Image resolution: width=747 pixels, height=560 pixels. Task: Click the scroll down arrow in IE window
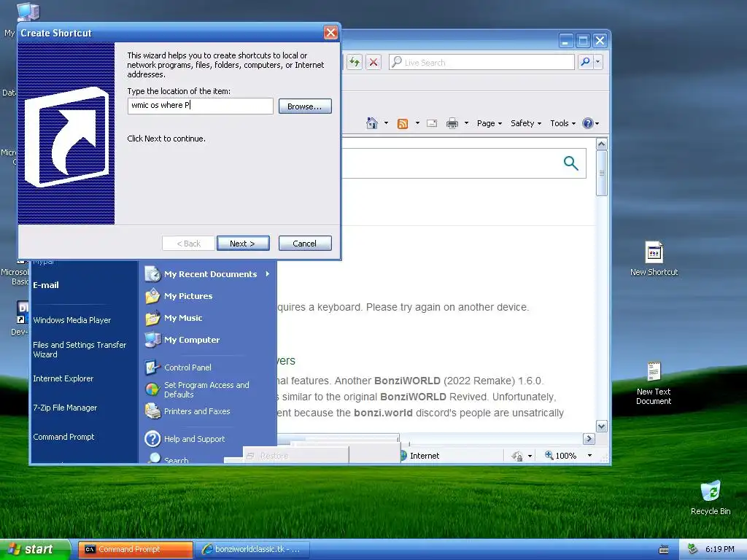[x=602, y=427]
